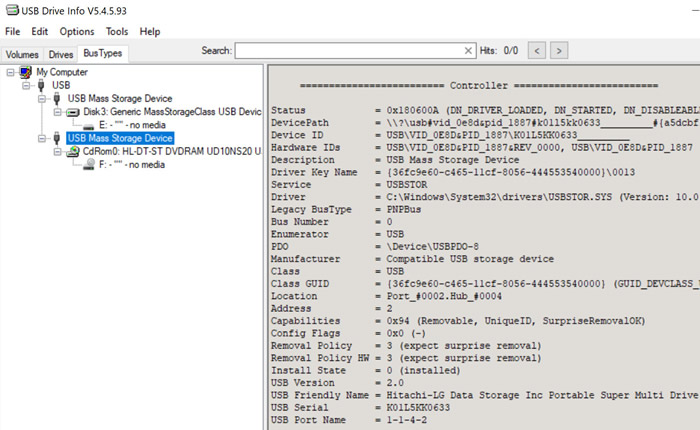Switch to the Volumes tab
The width and height of the screenshot is (700, 430).
point(22,53)
